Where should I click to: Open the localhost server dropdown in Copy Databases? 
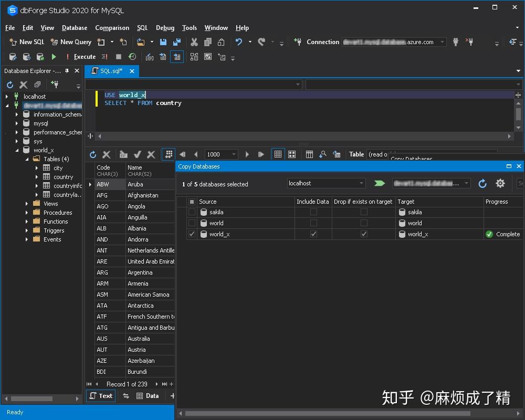[360, 183]
